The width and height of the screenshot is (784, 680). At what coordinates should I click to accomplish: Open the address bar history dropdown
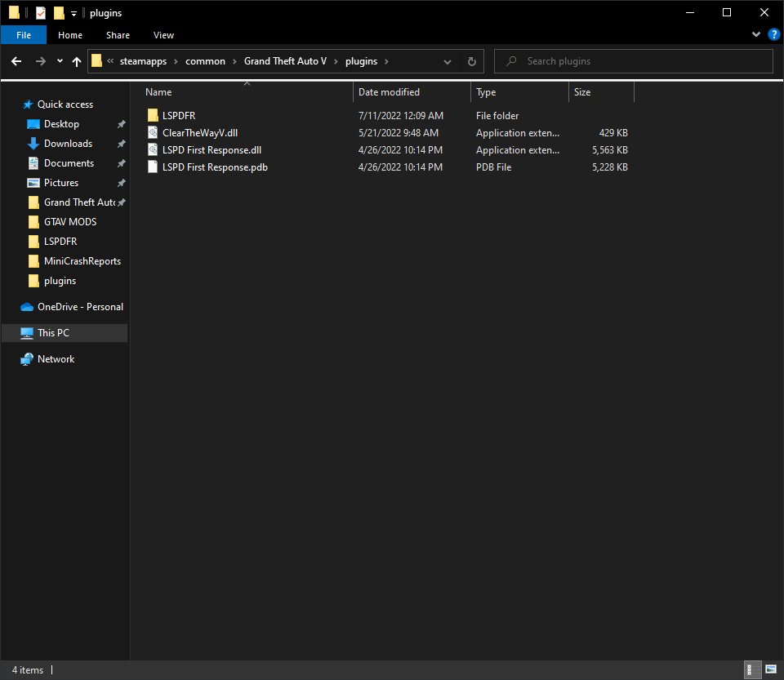coord(447,61)
